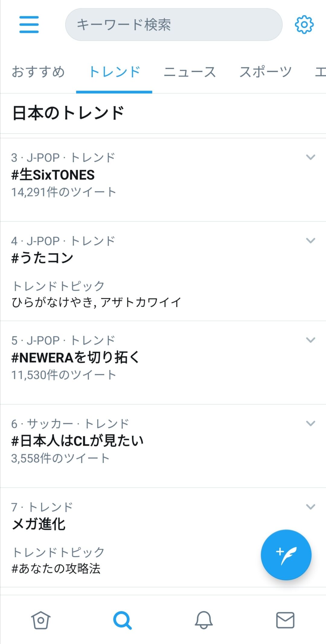This screenshot has height=644, width=326.
Task: Open notifications bell icon
Action: (204, 620)
